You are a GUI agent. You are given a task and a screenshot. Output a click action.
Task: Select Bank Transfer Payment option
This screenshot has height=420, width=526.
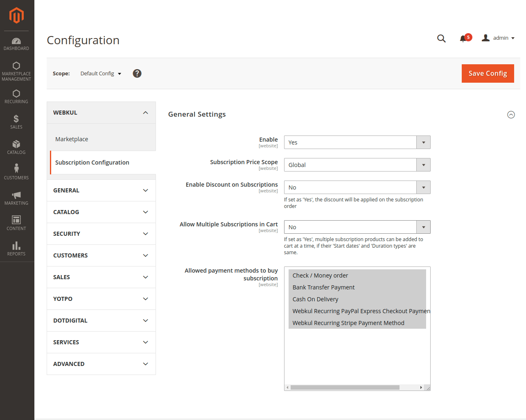click(x=357, y=287)
